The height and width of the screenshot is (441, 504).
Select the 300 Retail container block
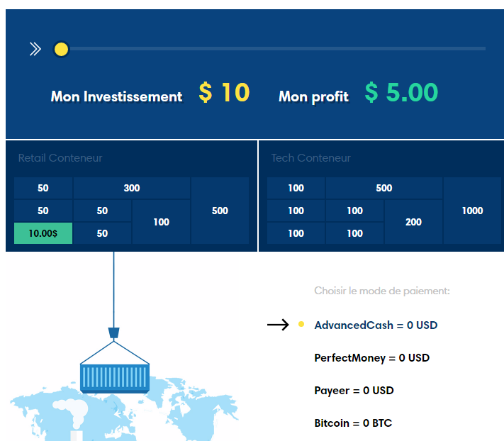[x=132, y=188]
